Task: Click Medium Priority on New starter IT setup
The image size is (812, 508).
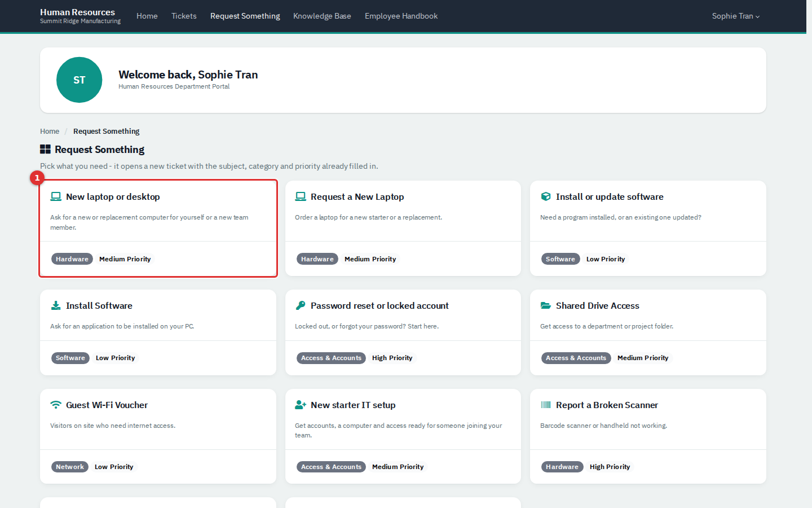Action: point(398,467)
